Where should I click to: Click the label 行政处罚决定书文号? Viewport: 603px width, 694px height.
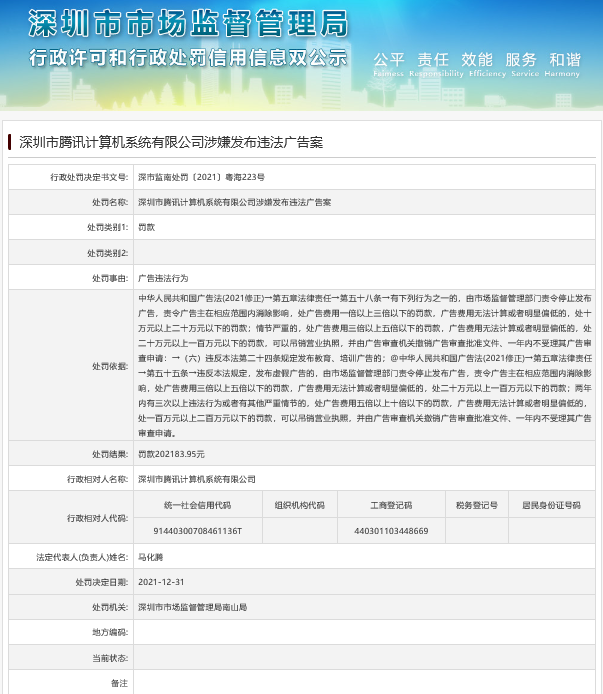89,177
